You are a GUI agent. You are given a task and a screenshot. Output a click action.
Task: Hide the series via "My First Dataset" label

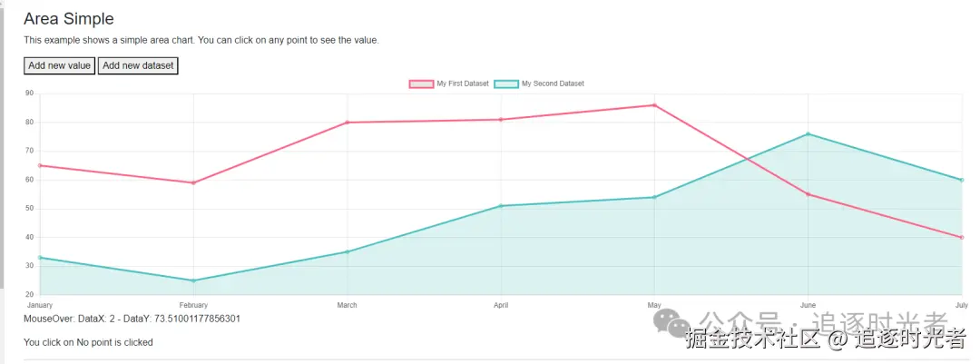click(x=463, y=84)
